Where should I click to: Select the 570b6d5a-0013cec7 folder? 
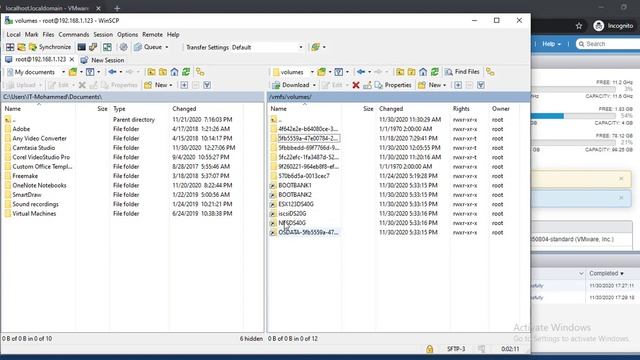pos(304,176)
